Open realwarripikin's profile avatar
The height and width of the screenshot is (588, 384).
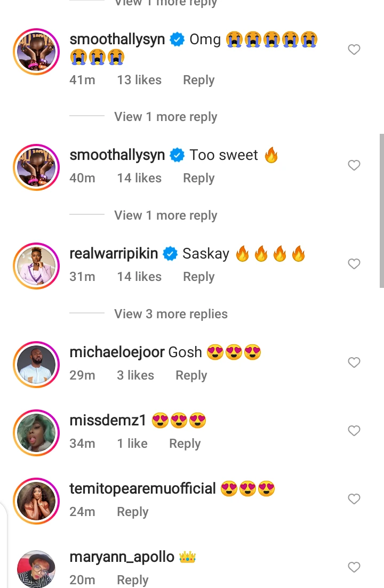click(36, 265)
